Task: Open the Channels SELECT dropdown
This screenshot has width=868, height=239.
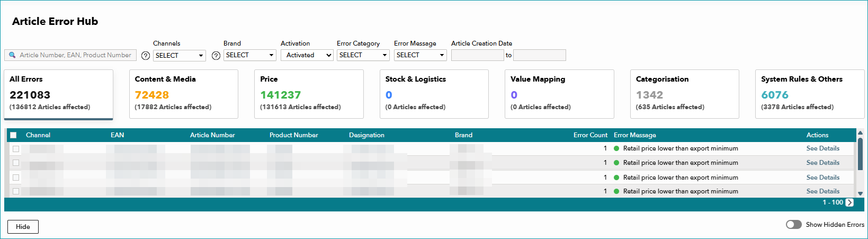Action: [x=180, y=56]
